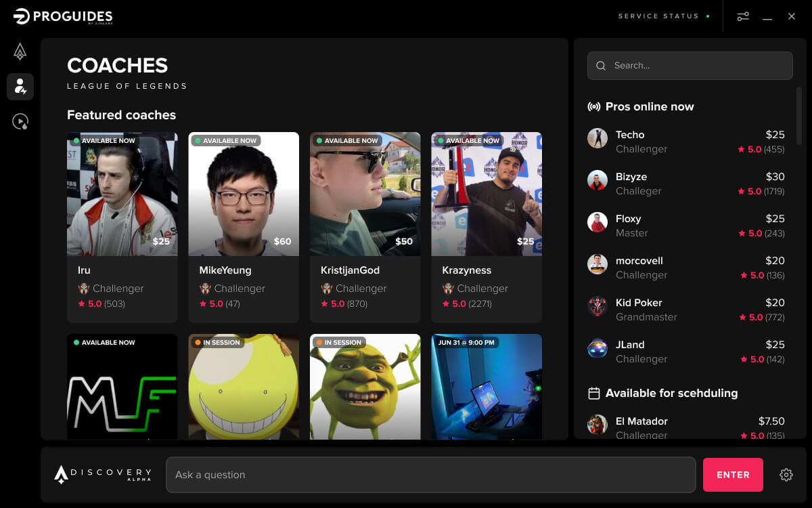This screenshot has width=812, height=508.
Task: Click the green service status indicator dot
Action: [708, 16]
